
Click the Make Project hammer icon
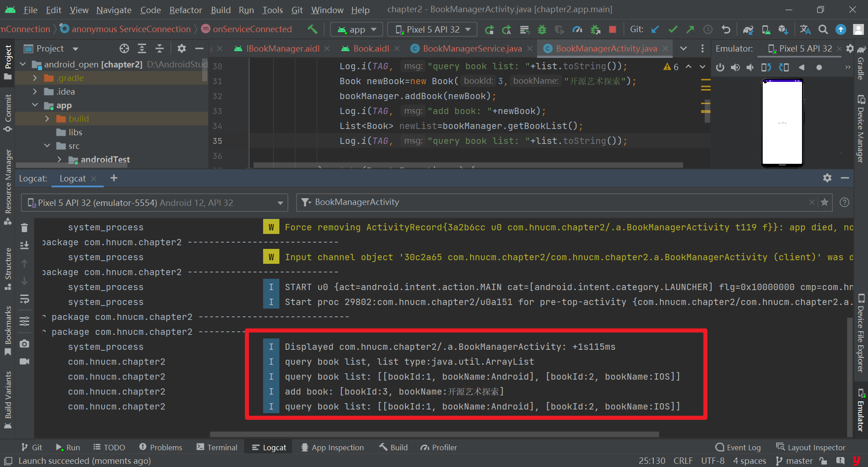tap(312, 29)
